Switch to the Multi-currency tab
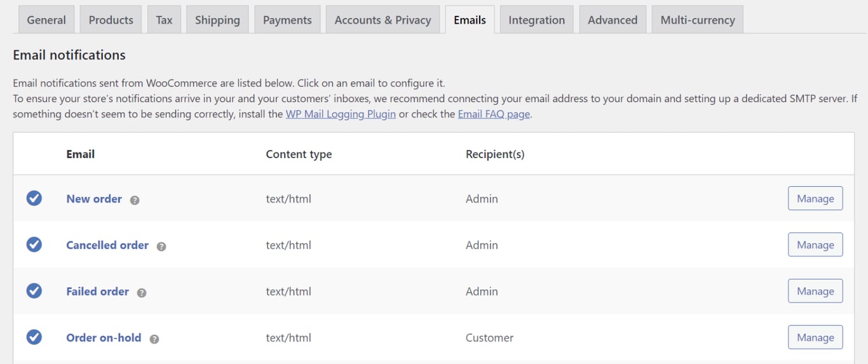The width and height of the screenshot is (868, 364). [x=698, y=20]
